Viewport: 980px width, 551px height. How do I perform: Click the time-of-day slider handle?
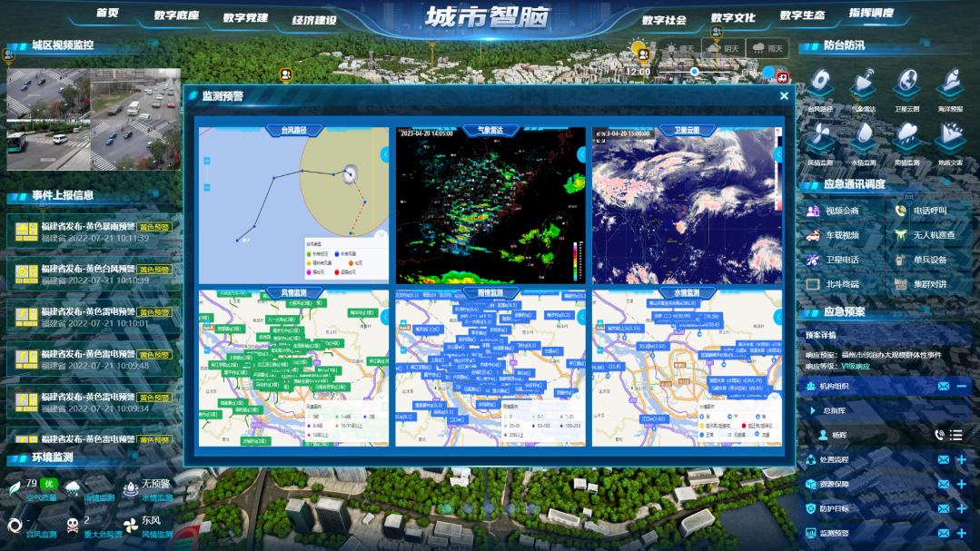click(695, 71)
